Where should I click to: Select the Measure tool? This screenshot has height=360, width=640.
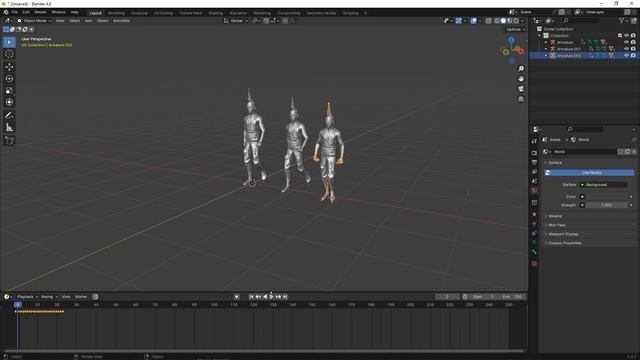tap(9, 127)
